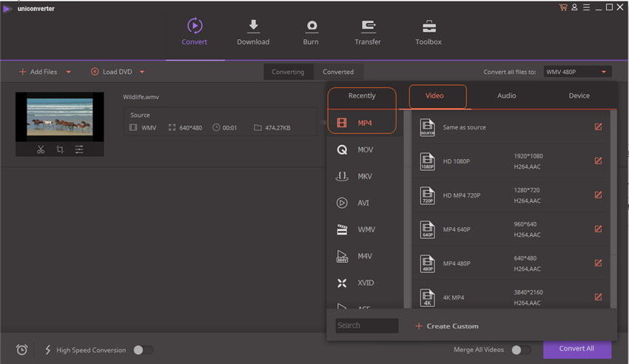The height and width of the screenshot is (364, 629).
Task: Switch to the Converting tab
Action: tap(288, 72)
